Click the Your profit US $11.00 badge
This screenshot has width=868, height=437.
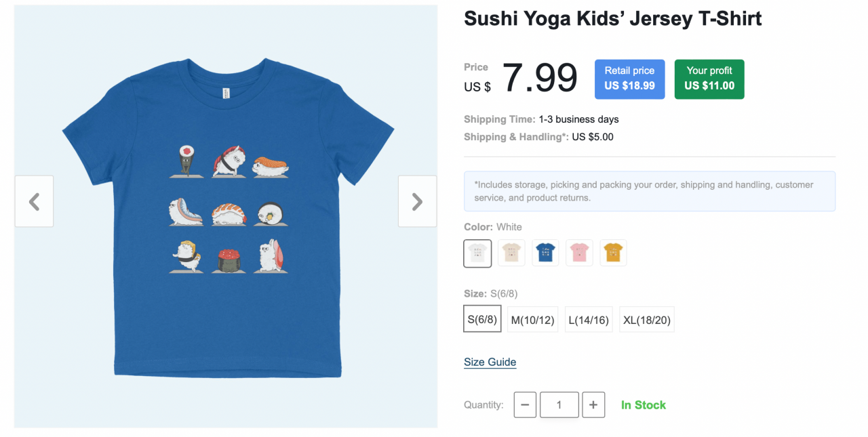(709, 79)
